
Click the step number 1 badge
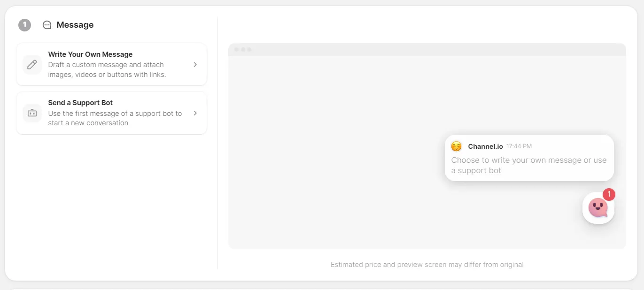click(24, 25)
